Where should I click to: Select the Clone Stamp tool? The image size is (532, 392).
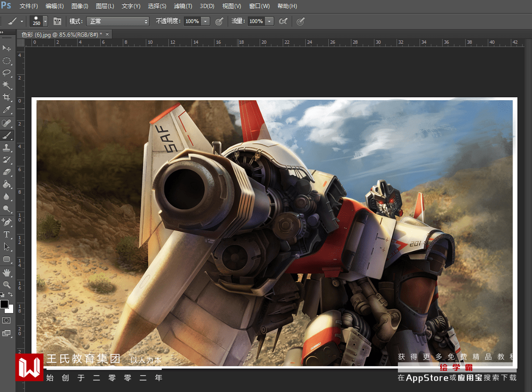(x=7, y=148)
